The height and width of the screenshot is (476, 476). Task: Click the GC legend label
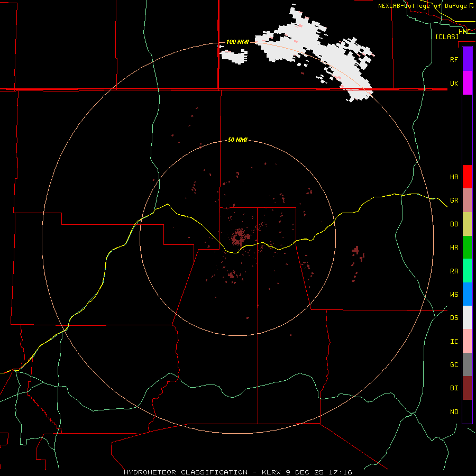pos(454,365)
